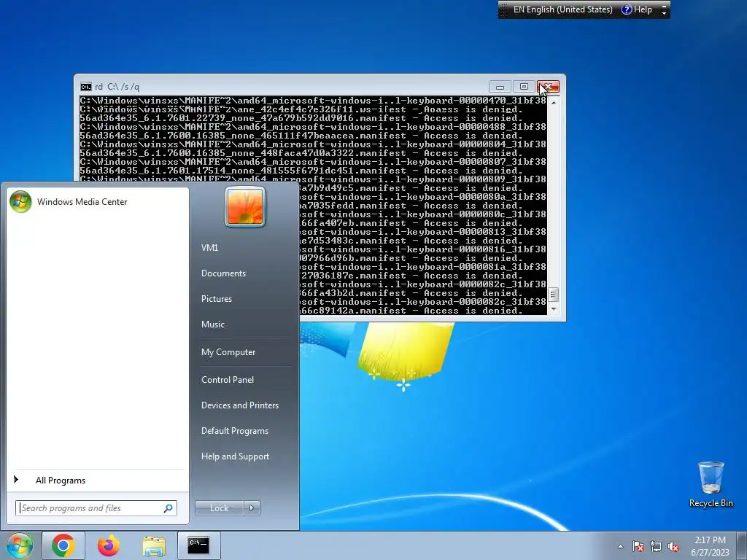Open Windows Explorer from the taskbar
This screenshot has width=747, height=560.
click(x=154, y=545)
